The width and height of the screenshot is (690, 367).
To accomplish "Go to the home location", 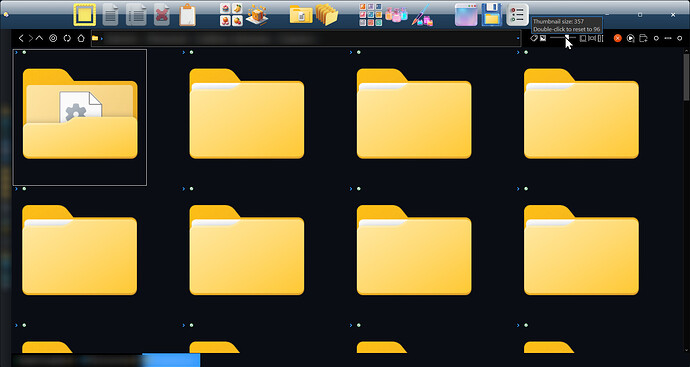I will (81, 38).
